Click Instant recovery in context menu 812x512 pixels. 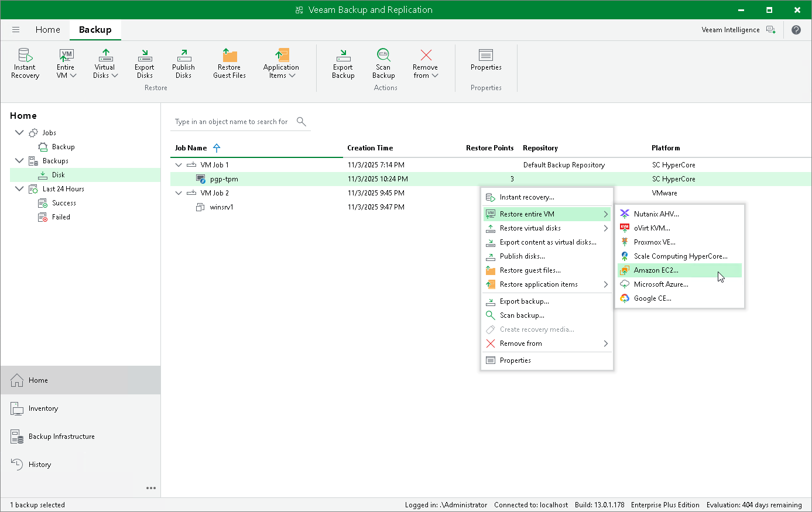point(547,197)
